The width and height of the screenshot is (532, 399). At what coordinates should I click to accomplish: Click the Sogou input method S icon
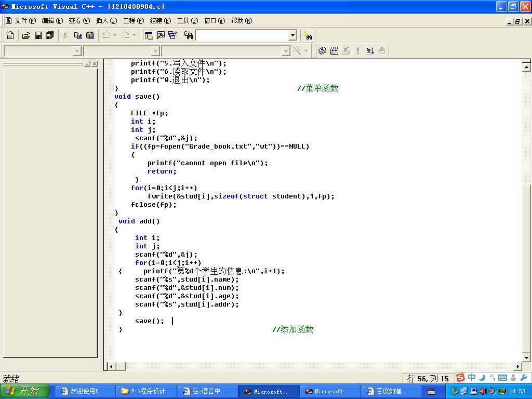click(460, 378)
